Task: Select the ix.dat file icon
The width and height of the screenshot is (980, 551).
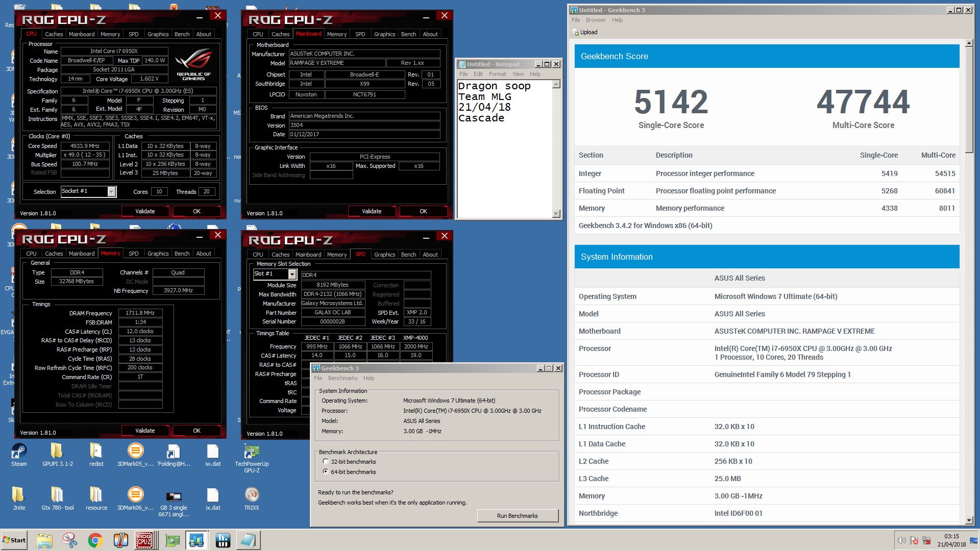Action: pos(213,498)
